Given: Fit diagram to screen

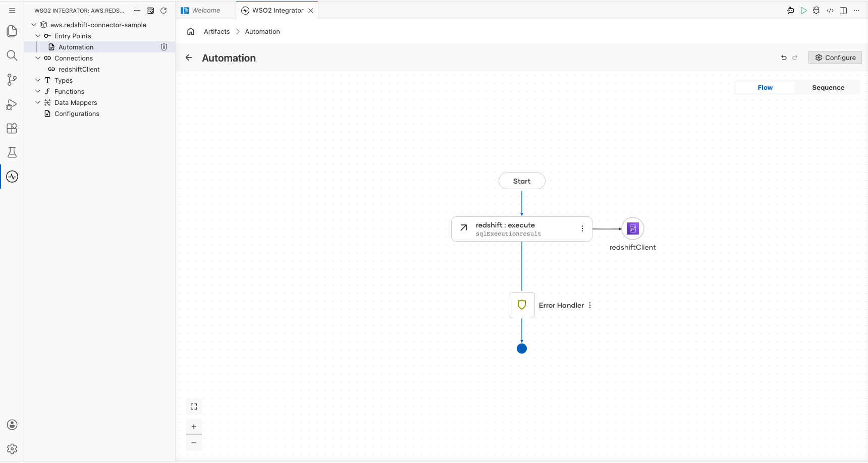Looking at the screenshot, I should pos(194,407).
